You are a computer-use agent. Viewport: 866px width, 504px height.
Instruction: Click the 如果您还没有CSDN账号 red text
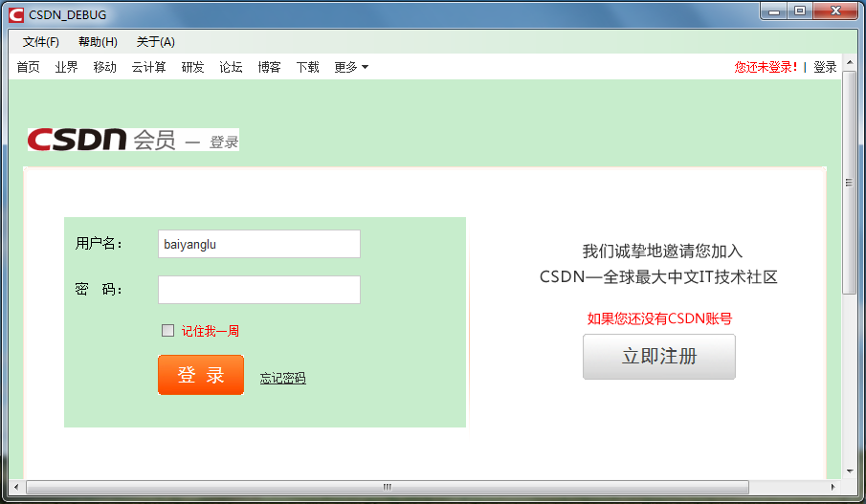(x=659, y=318)
